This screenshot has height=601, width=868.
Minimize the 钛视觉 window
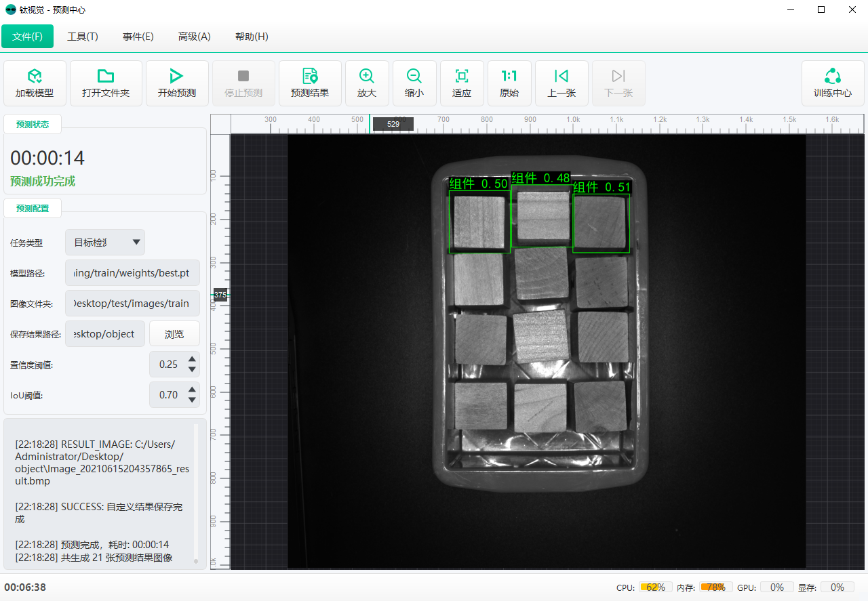(x=791, y=10)
